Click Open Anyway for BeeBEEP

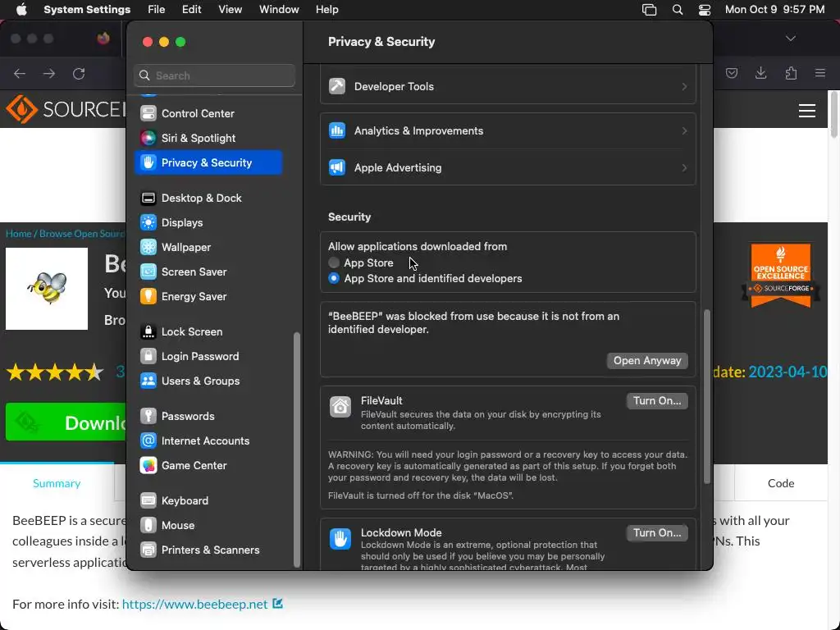[647, 361]
